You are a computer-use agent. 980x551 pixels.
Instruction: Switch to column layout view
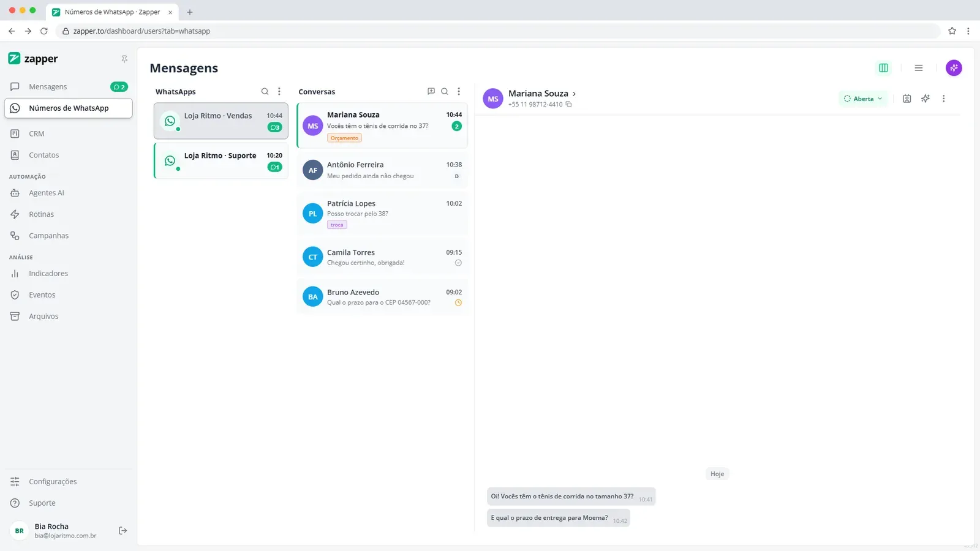click(x=883, y=68)
